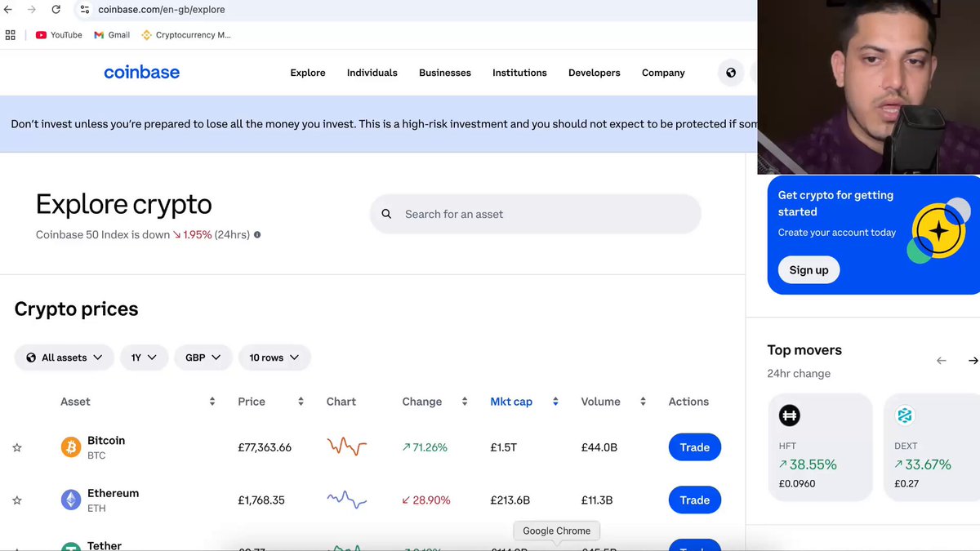
Task: Click the search magnifier icon
Action: click(386, 214)
